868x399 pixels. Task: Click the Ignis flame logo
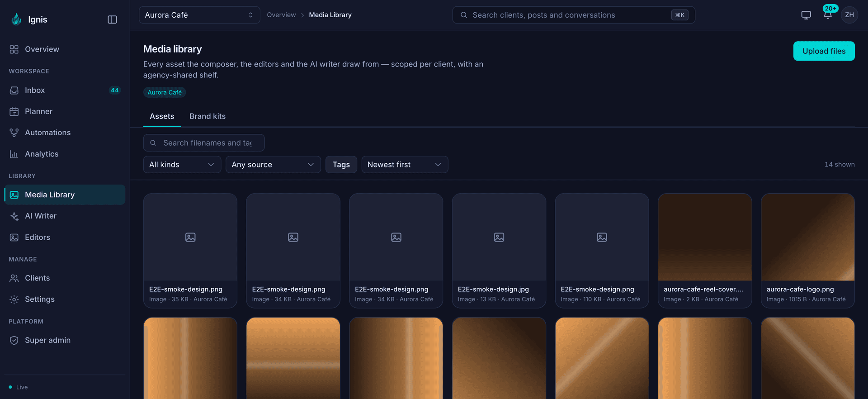click(x=16, y=19)
